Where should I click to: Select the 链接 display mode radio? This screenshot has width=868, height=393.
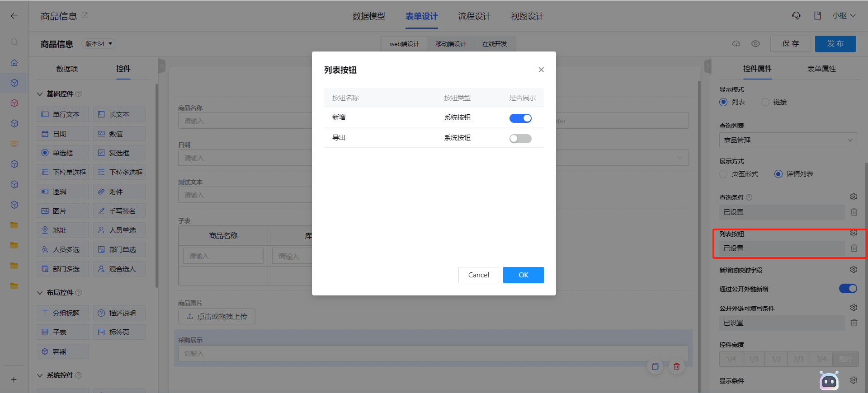tap(765, 102)
